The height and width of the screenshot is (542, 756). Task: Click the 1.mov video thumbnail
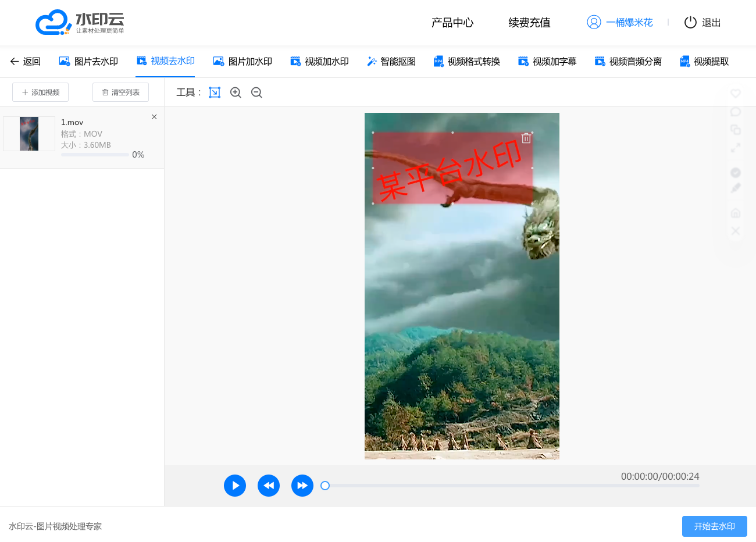coord(29,134)
